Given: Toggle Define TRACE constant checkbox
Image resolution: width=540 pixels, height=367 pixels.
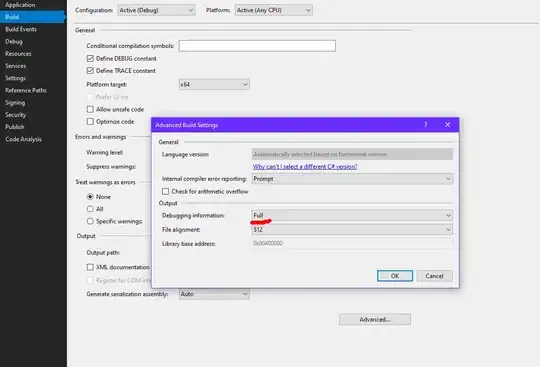Looking at the screenshot, I should (90, 71).
